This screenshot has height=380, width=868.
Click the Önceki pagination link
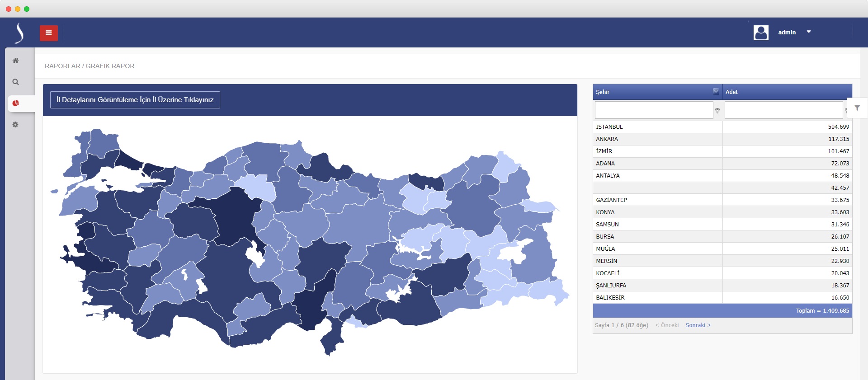(x=667, y=325)
